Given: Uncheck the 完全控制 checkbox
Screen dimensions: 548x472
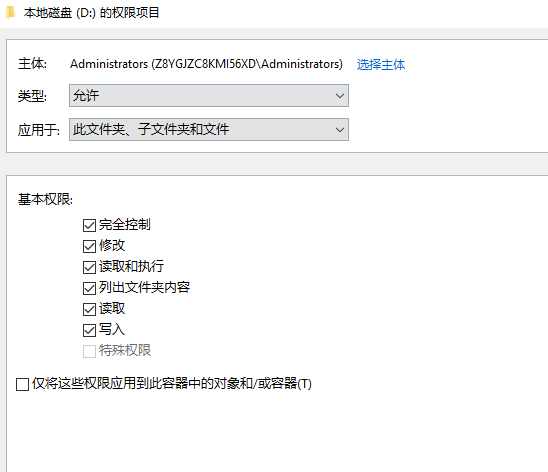Looking at the screenshot, I should point(89,225).
